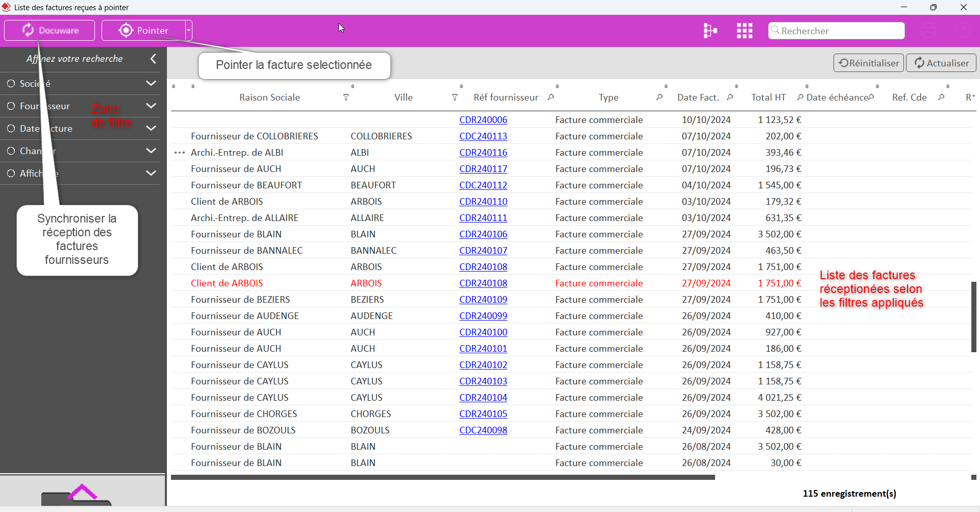Click the print icon in the top bar
Viewport: 980px width, 512px height.
coord(929,31)
